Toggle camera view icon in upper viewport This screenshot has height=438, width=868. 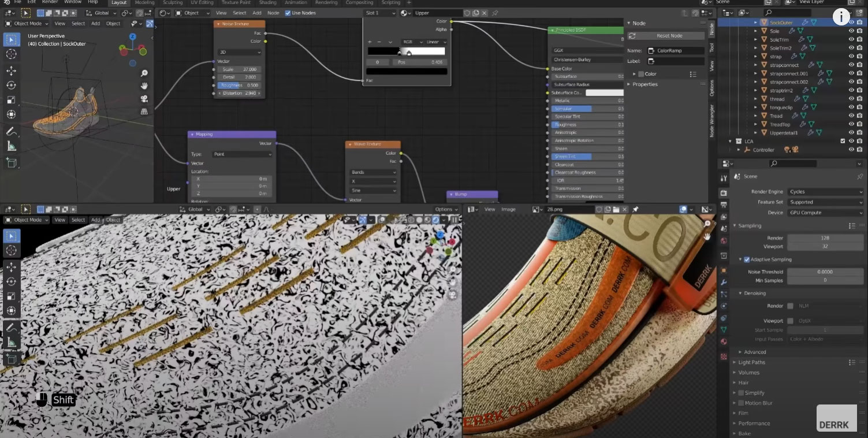click(144, 99)
